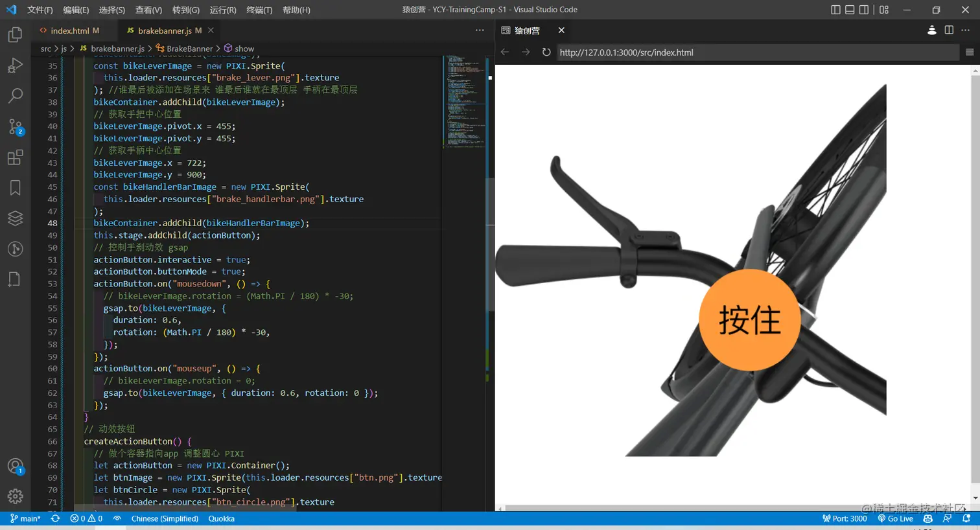The image size is (980, 530).
Task: Open the Extensions view
Action: pyautogui.click(x=15, y=157)
